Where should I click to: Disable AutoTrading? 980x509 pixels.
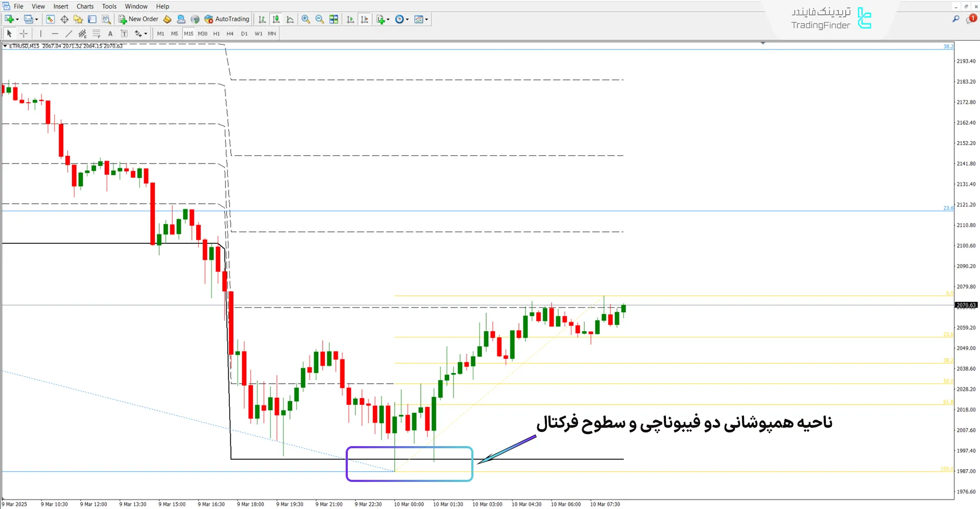click(x=227, y=19)
